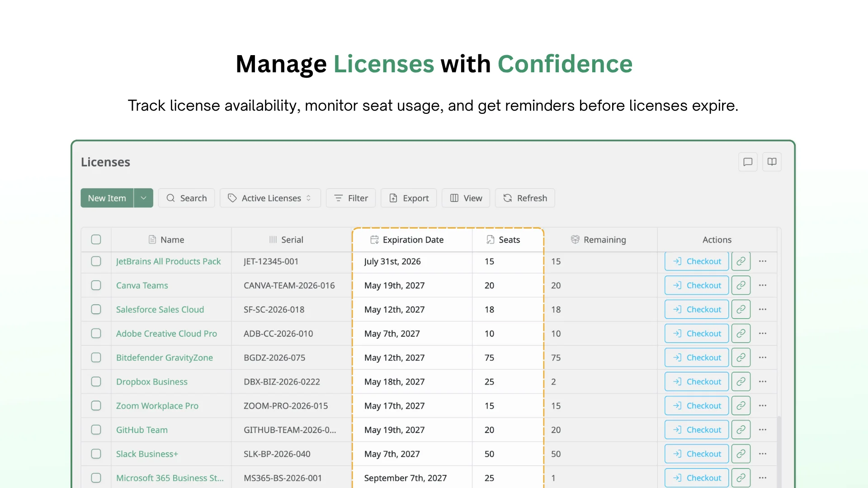Copy link for Zoom Workplace Pro
Screen dimensions: 868x488
(741, 406)
